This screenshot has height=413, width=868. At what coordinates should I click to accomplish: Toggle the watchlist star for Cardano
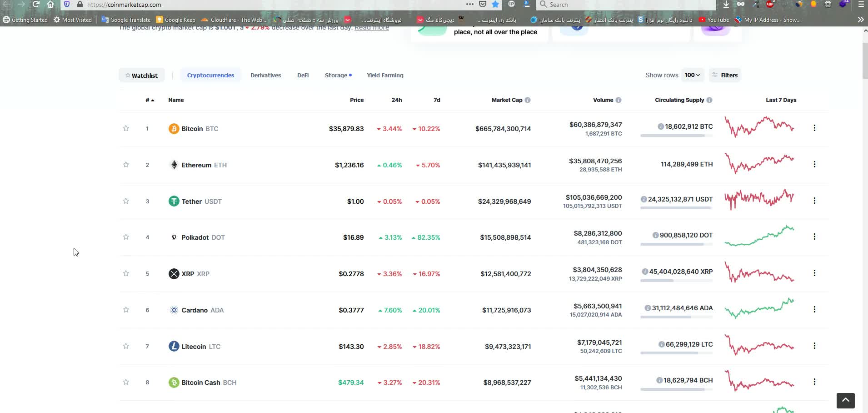[126, 310]
